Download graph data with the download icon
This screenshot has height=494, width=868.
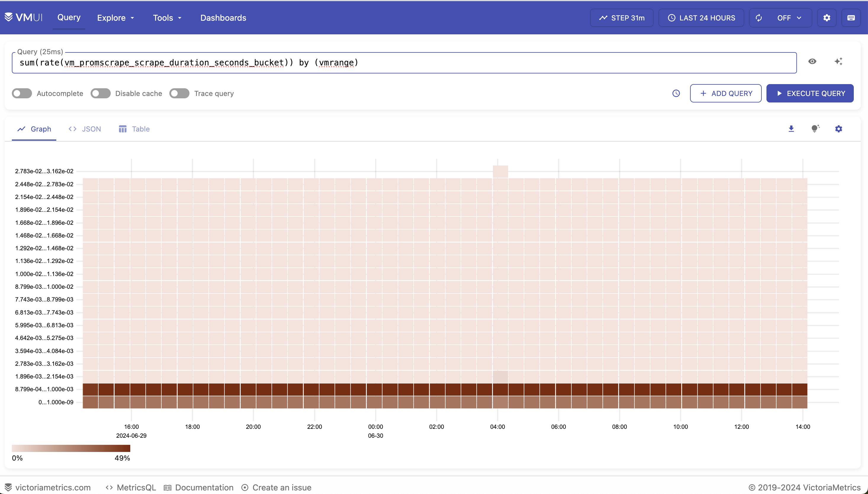tap(791, 129)
